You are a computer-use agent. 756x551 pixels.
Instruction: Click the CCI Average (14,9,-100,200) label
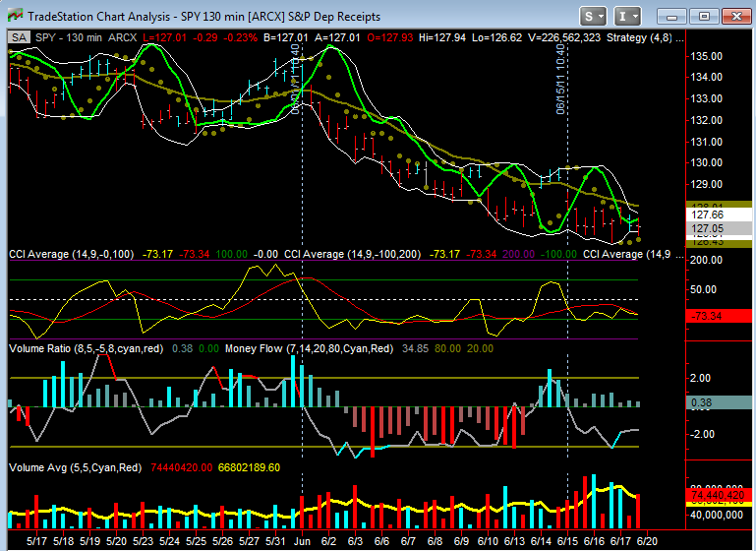click(352, 254)
